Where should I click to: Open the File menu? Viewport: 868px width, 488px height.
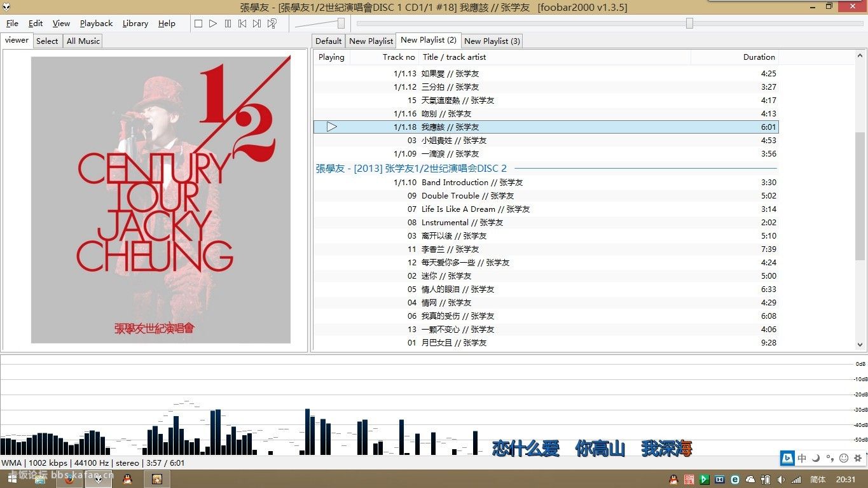point(12,24)
